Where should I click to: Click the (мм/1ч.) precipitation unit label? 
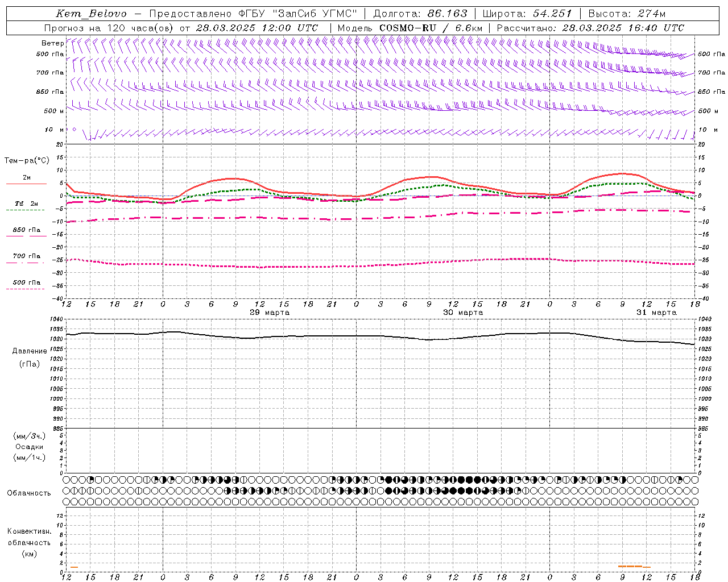tap(30, 458)
